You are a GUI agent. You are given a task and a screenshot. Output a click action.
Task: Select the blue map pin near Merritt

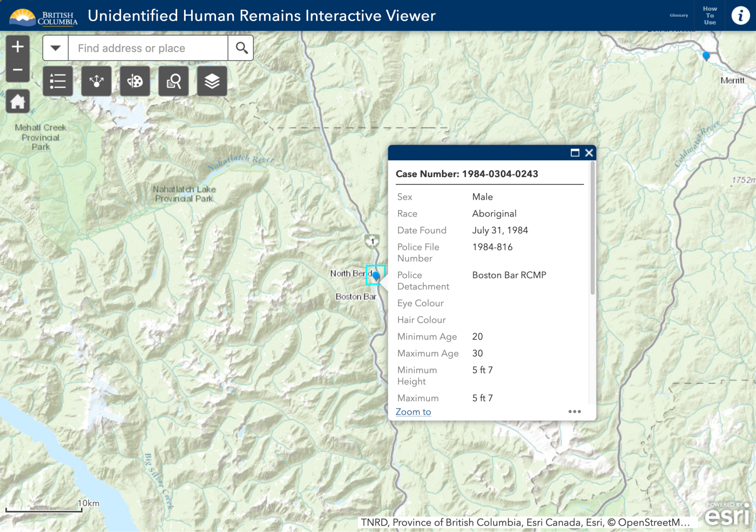point(706,56)
